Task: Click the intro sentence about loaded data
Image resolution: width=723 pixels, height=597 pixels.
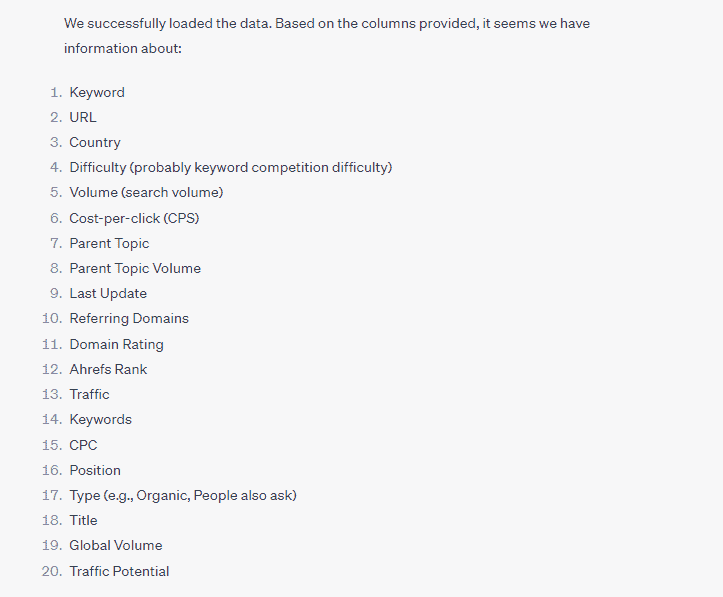Action: pyautogui.click(x=327, y=36)
